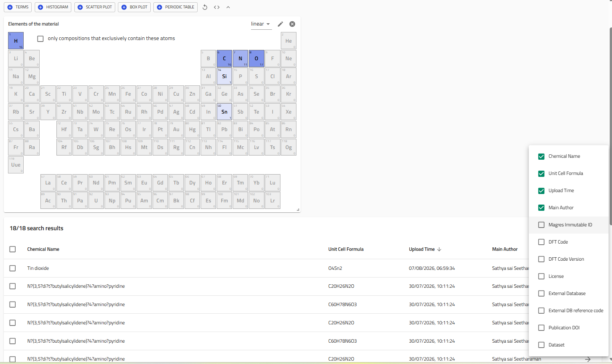This screenshot has height=364, width=612.
Task: Toggle Oxygen element in periodic table
Action: click(x=256, y=58)
